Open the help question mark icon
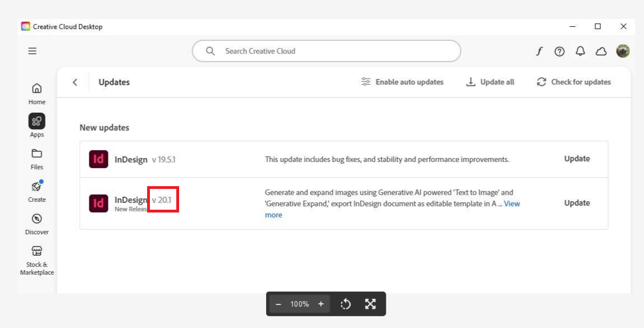 pyautogui.click(x=559, y=51)
